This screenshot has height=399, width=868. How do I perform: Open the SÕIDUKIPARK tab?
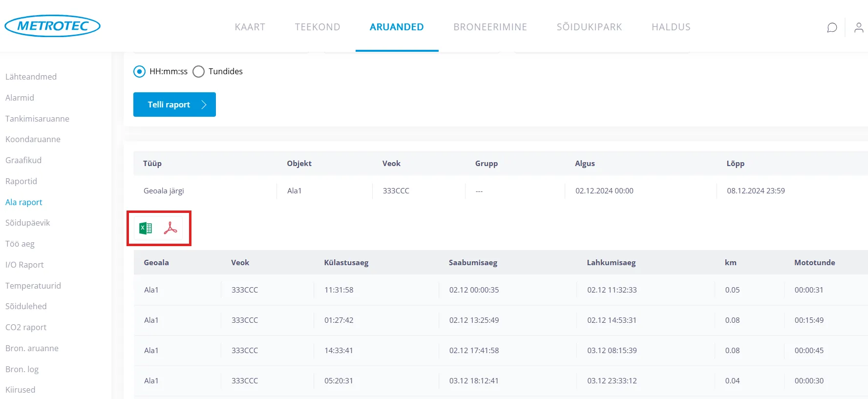pos(589,27)
